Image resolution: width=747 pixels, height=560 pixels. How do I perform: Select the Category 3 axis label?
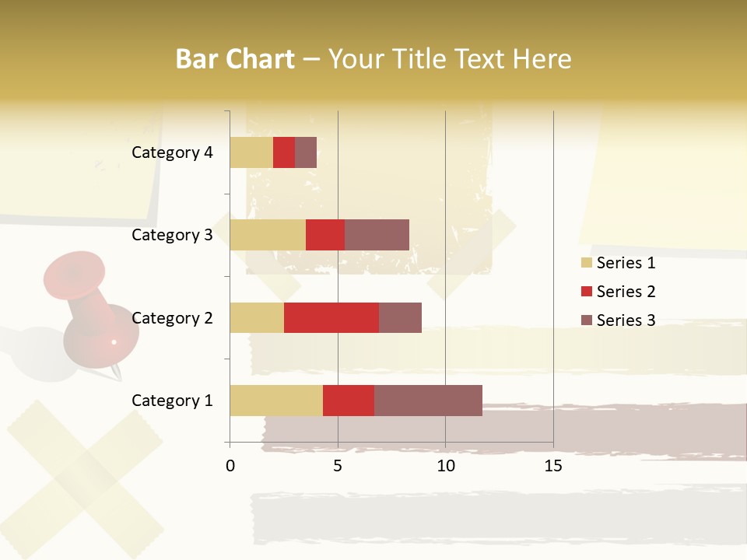[x=172, y=235]
